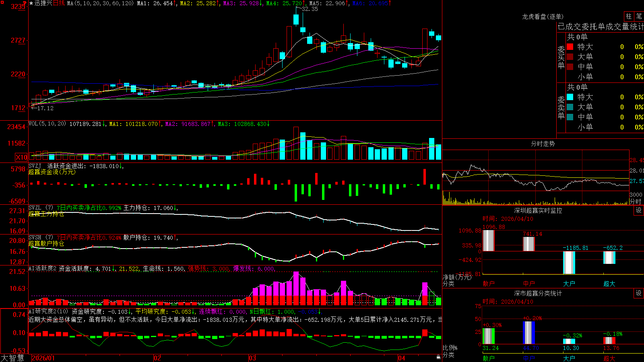644x362 pixels.
Task: Click the teal 中单 sell order swatch
Action: coord(570,117)
